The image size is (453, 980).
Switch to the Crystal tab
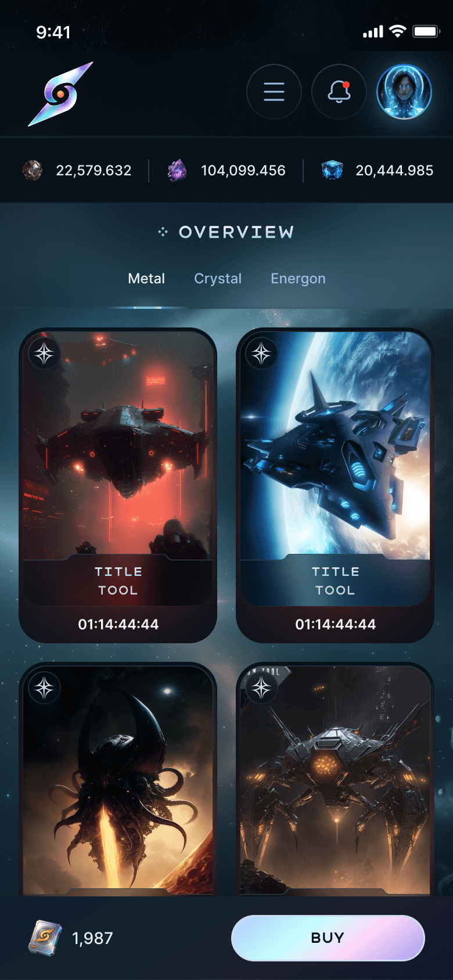tap(218, 279)
